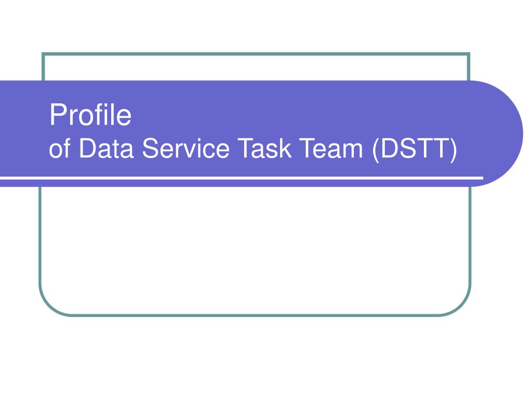The width and height of the screenshot is (532, 399).
Task: Select the word "Data" in the title
Action: pos(106,148)
